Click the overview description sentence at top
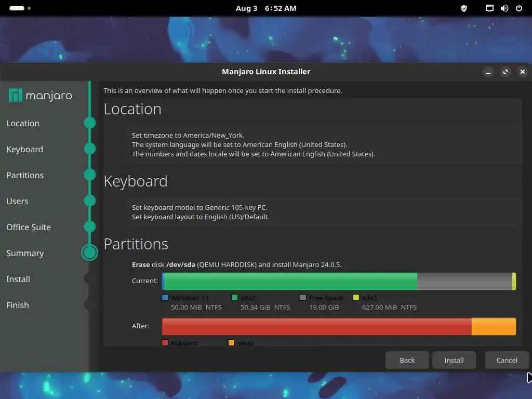The height and width of the screenshot is (399, 532). coord(223,90)
